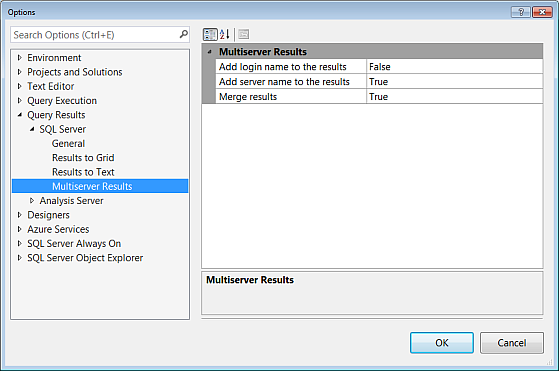Open Results to Text options page
The image size is (559, 371).
click(83, 172)
